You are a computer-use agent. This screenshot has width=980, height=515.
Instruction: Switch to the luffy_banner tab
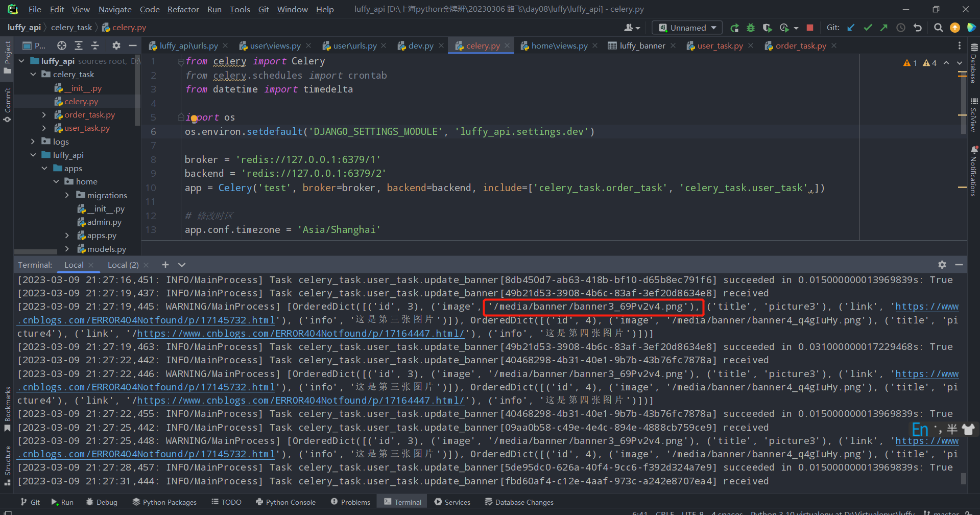point(642,45)
